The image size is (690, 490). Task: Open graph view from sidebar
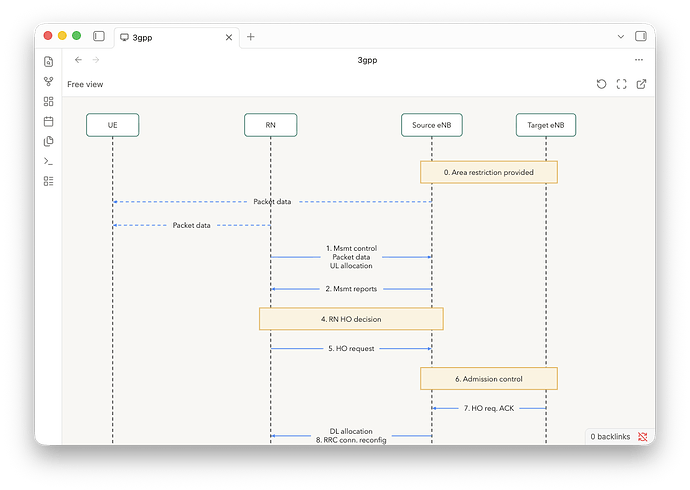tap(49, 81)
